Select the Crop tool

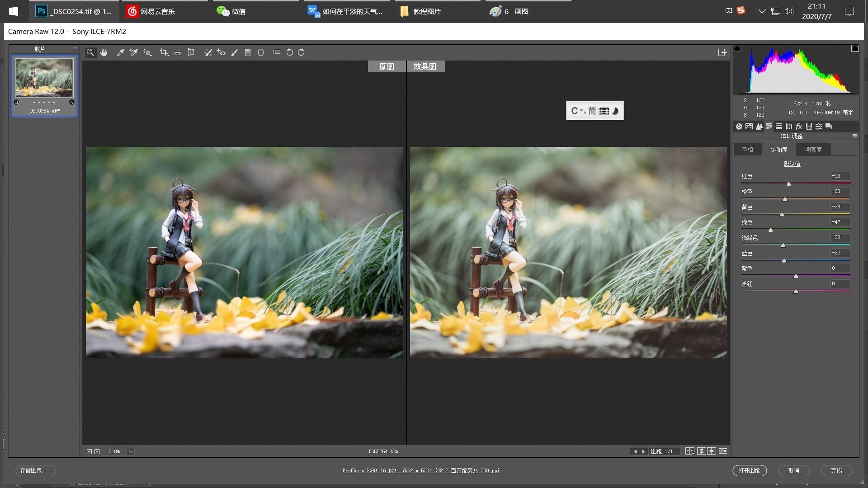click(164, 52)
